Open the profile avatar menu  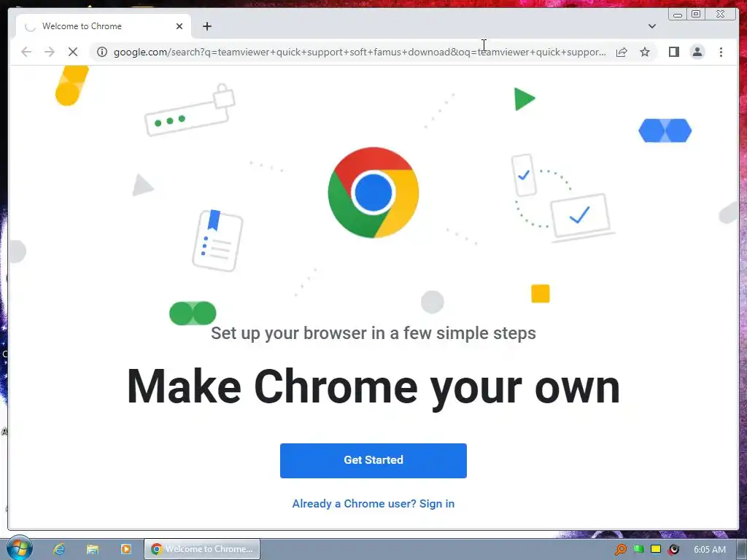[x=697, y=52]
